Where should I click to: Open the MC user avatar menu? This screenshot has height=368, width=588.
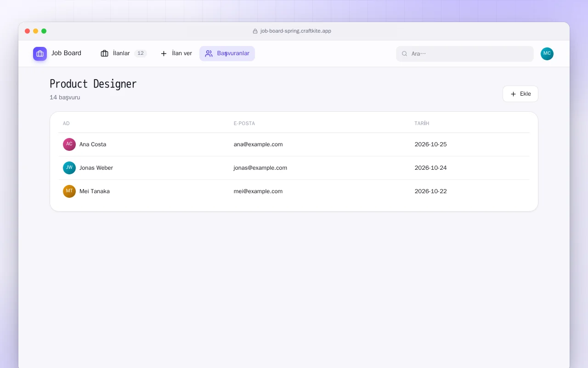547,53
